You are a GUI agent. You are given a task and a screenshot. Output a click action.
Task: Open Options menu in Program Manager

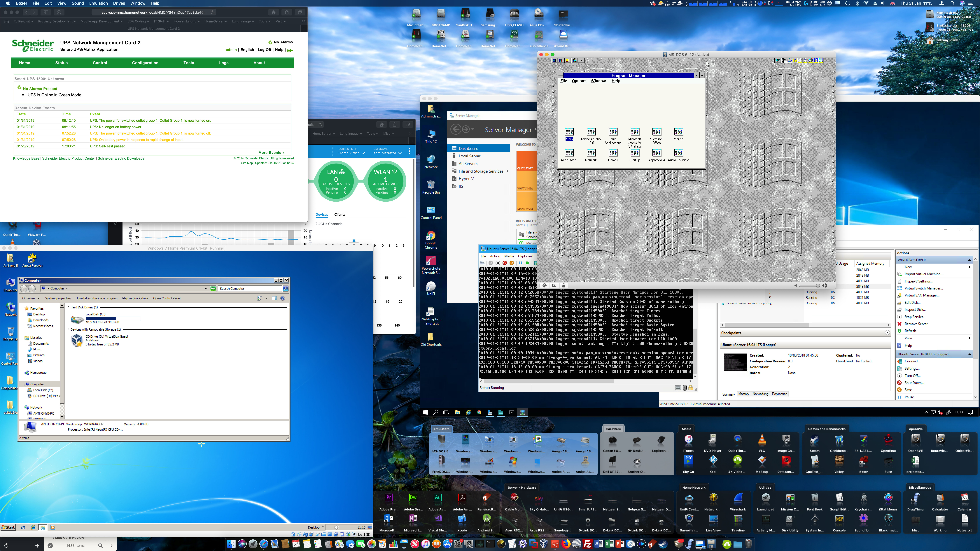[x=579, y=81]
